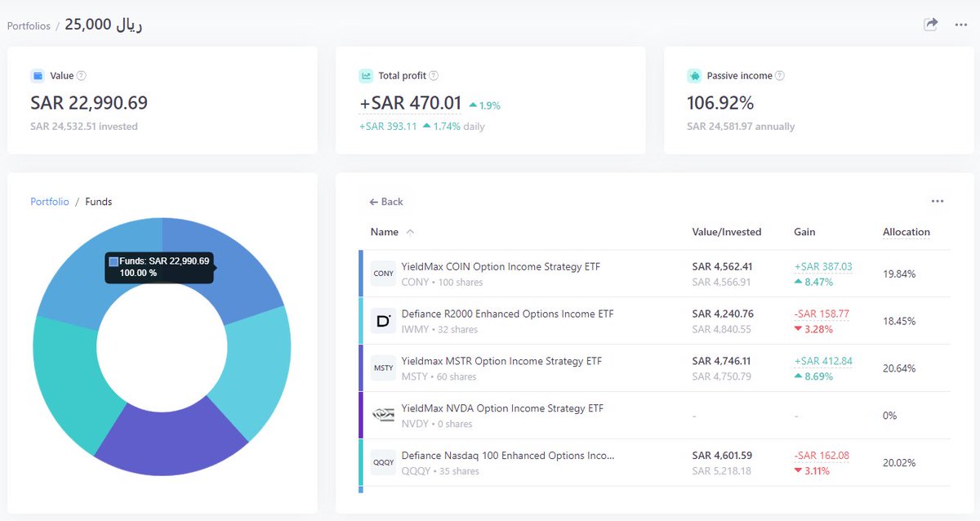Go back using the Back button
This screenshot has width=980, height=521.
click(x=386, y=202)
